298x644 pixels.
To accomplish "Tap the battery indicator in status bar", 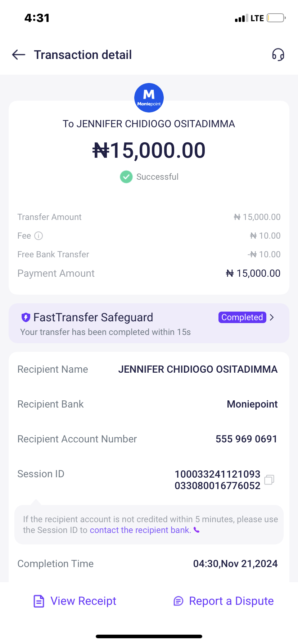I will (276, 18).
